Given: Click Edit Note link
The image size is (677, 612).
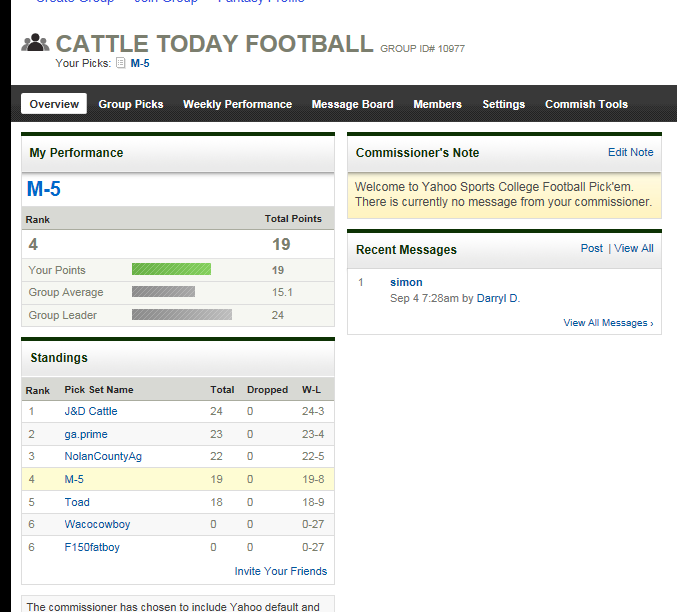Looking at the screenshot, I should 630,152.
